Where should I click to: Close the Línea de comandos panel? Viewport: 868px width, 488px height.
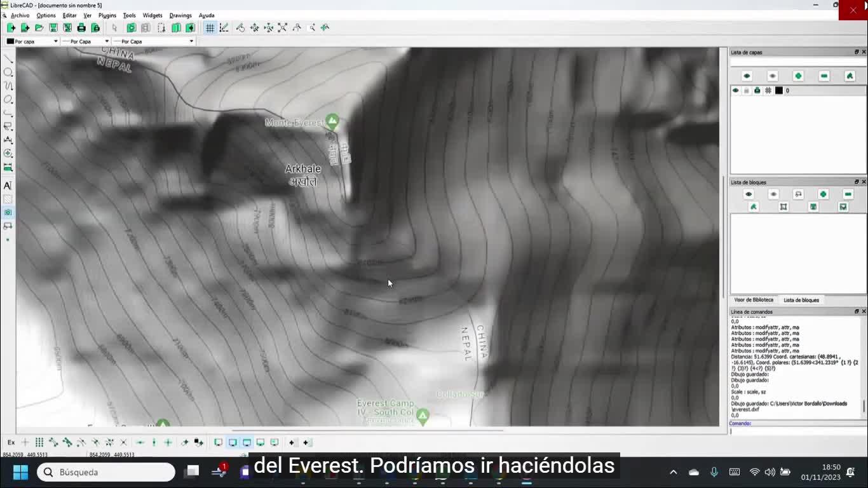tap(864, 311)
